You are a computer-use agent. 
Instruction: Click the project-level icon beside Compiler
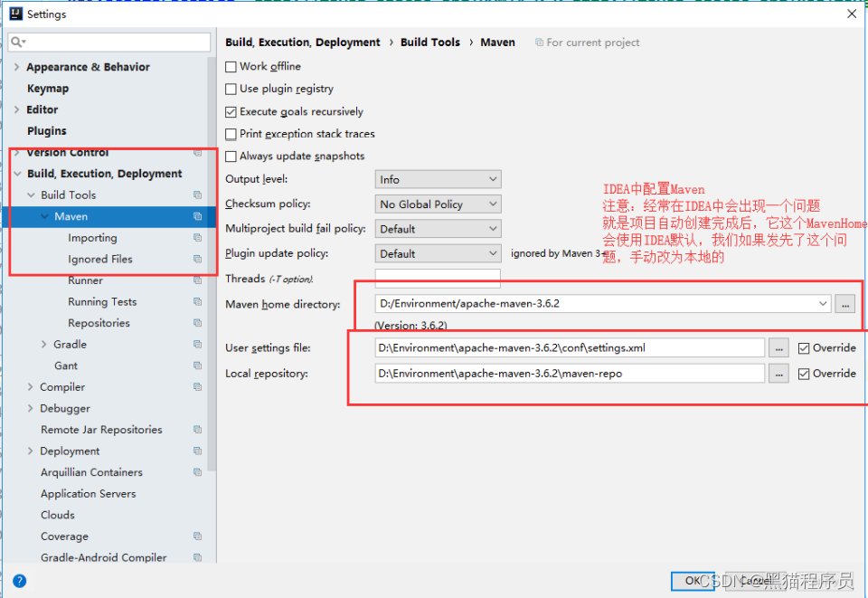[x=197, y=387]
